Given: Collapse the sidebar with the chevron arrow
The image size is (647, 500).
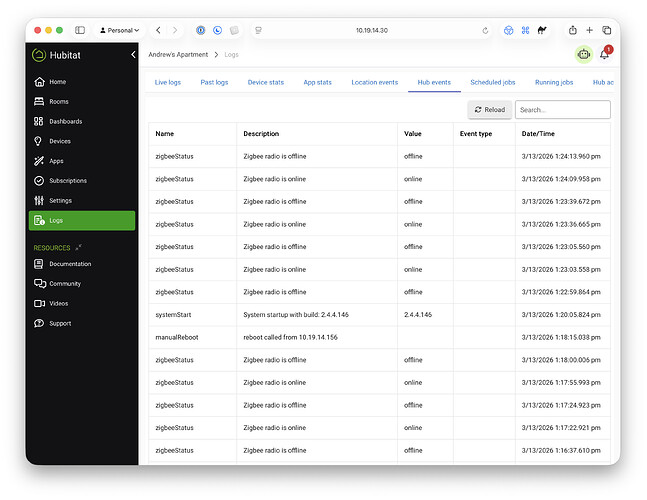Looking at the screenshot, I should click(x=133, y=54).
